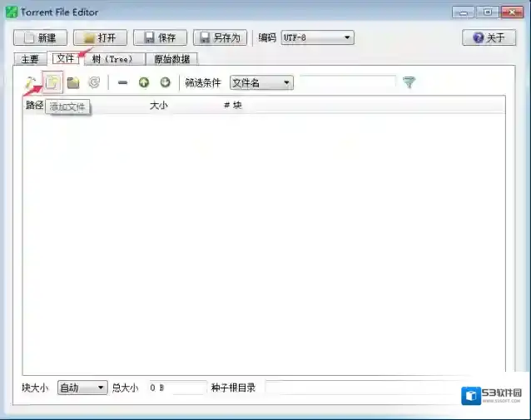531x420 pixels.
Task: Switch to the 树 (Tree) tab
Action: pyautogui.click(x=112, y=59)
